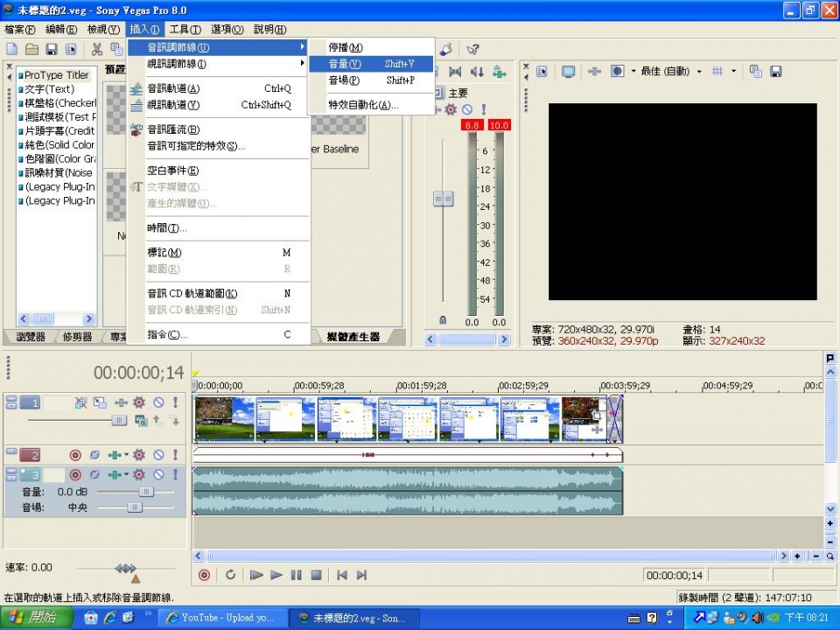The width and height of the screenshot is (840, 630).
Task: Choose 音訊軌道 in the Insert menu
Action: tap(173, 88)
